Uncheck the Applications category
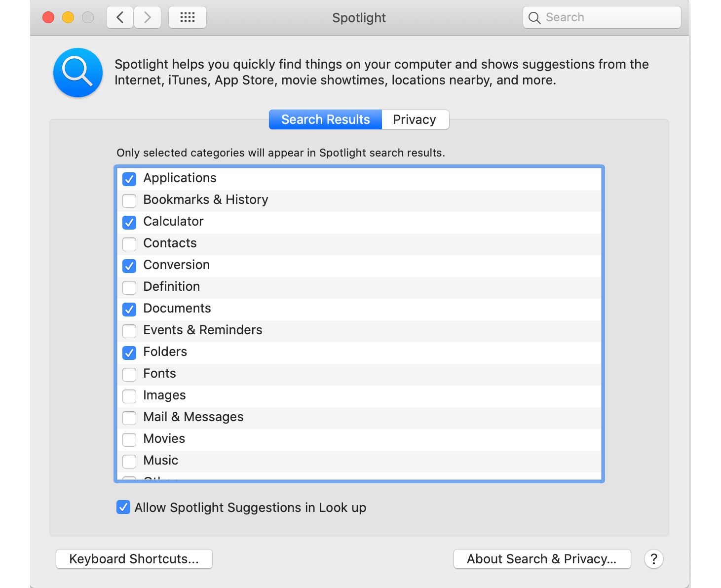 click(x=129, y=179)
